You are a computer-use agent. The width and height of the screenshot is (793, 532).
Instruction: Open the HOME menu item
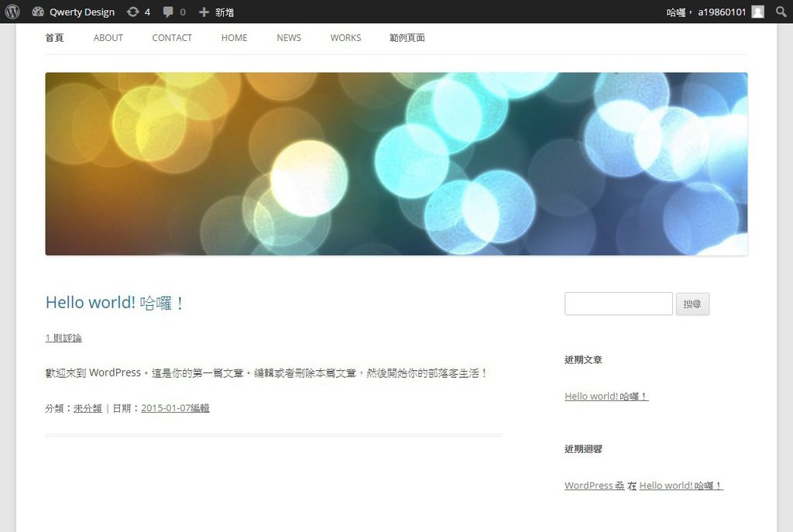pos(234,38)
